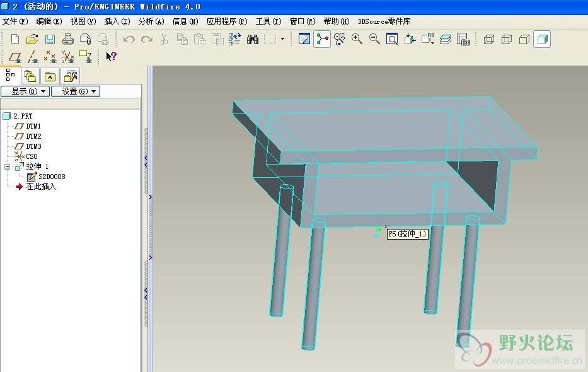Click the dashed selection box icon
588x372 pixels.
point(270,39)
